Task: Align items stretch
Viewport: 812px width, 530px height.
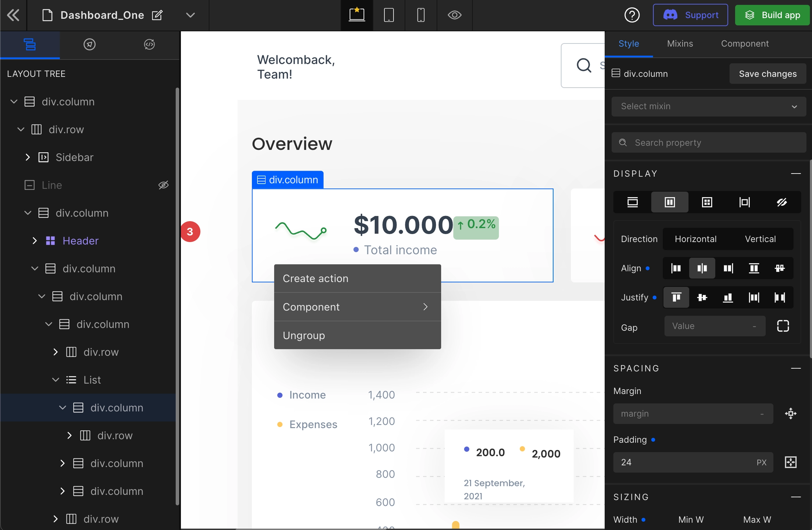Action: pyautogui.click(x=754, y=268)
